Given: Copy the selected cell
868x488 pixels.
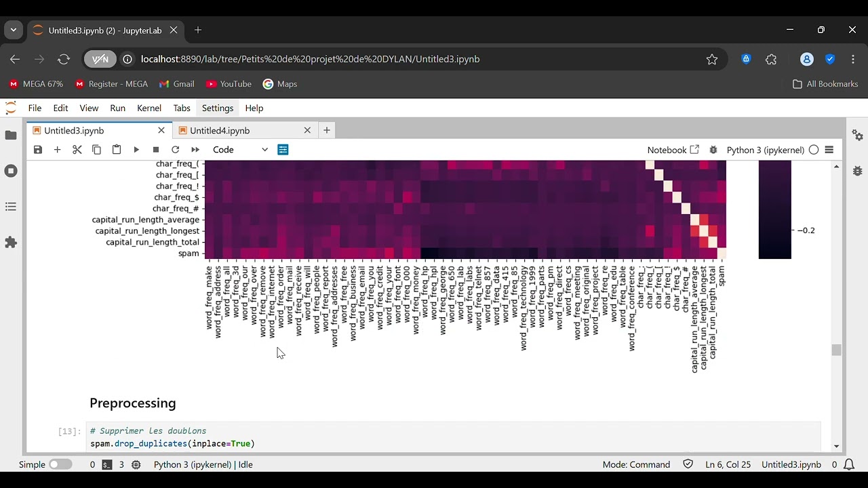Looking at the screenshot, I should 97,150.
